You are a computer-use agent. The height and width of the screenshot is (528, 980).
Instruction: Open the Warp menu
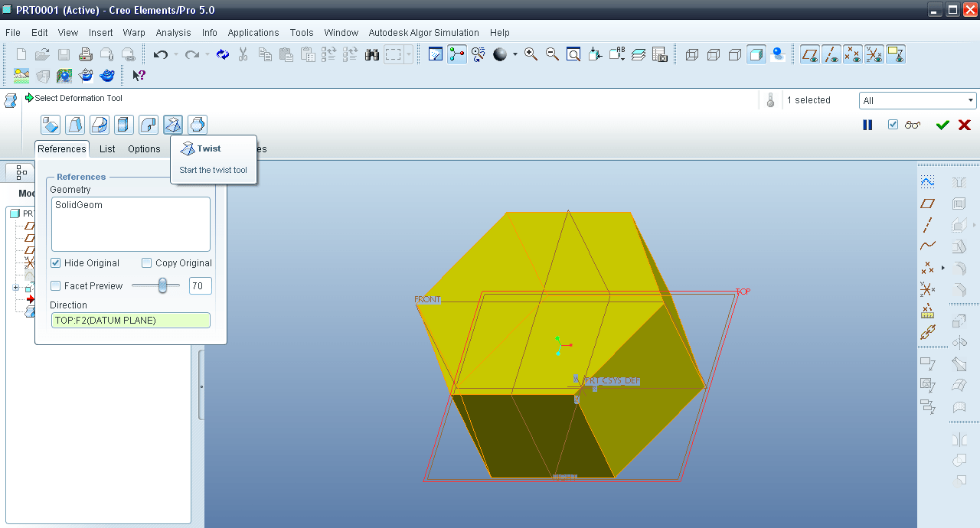(134, 33)
